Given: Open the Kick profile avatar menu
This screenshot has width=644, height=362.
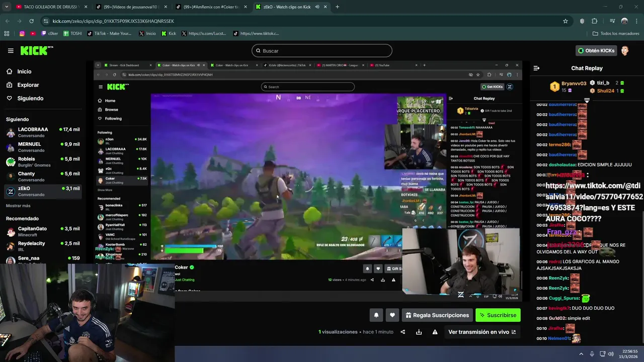Looking at the screenshot, I should [x=624, y=51].
